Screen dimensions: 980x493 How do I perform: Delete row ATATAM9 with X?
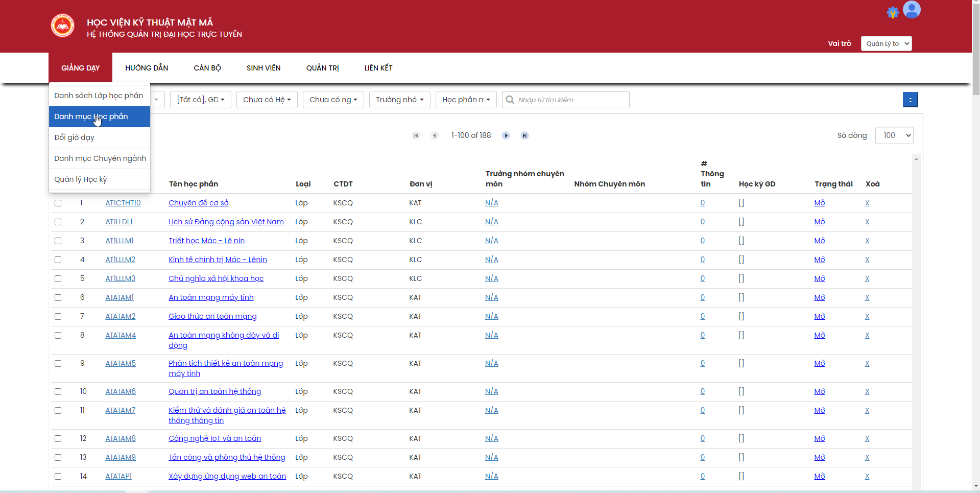867,457
